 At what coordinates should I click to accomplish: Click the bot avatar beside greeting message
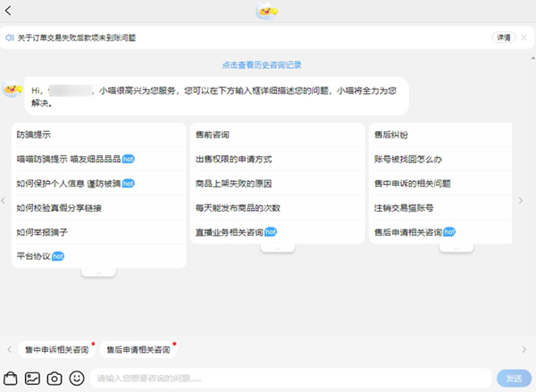(x=13, y=89)
